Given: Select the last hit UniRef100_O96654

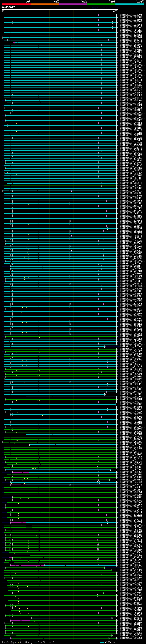Looking at the screenshot, I should (131, 638).
